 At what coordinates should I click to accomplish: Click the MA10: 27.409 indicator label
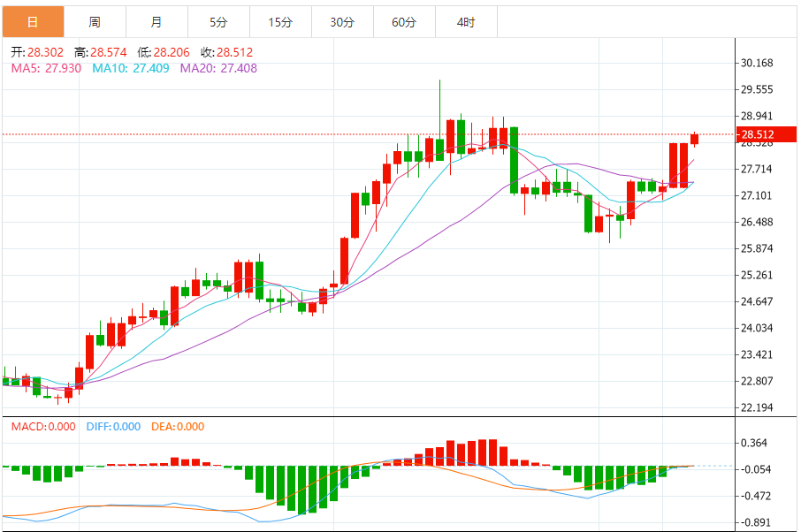[130, 68]
